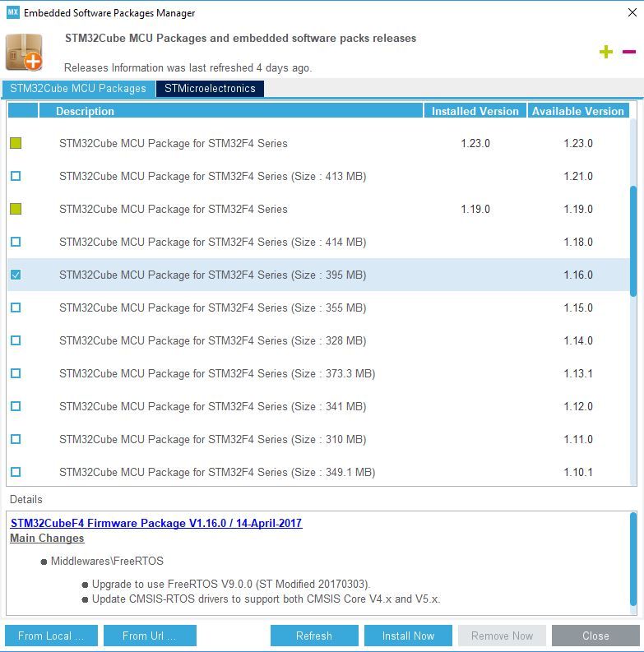Screen dimensions: 644x652
Task: Select the row with size 395 MB
Action: tap(318, 275)
